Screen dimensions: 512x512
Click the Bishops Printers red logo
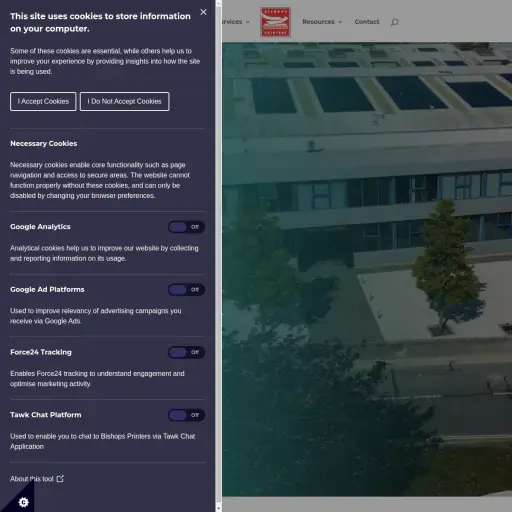coord(275,22)
